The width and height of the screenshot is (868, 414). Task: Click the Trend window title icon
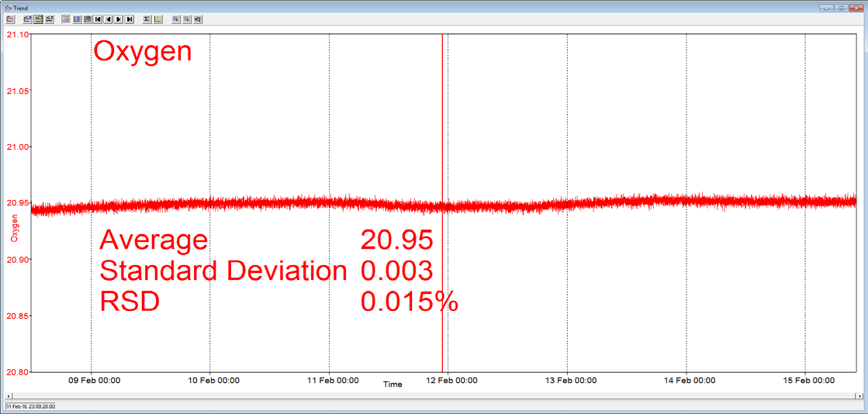coord(8,8)
